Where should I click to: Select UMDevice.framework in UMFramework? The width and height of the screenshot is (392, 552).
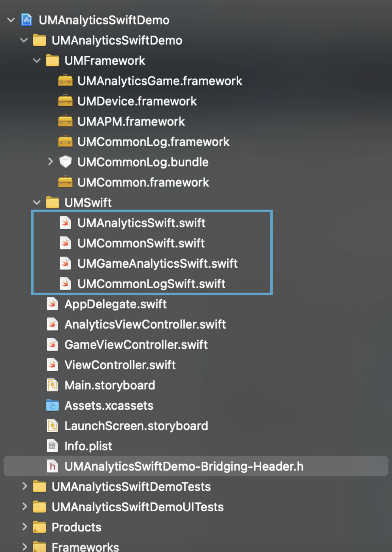(137, 101)
